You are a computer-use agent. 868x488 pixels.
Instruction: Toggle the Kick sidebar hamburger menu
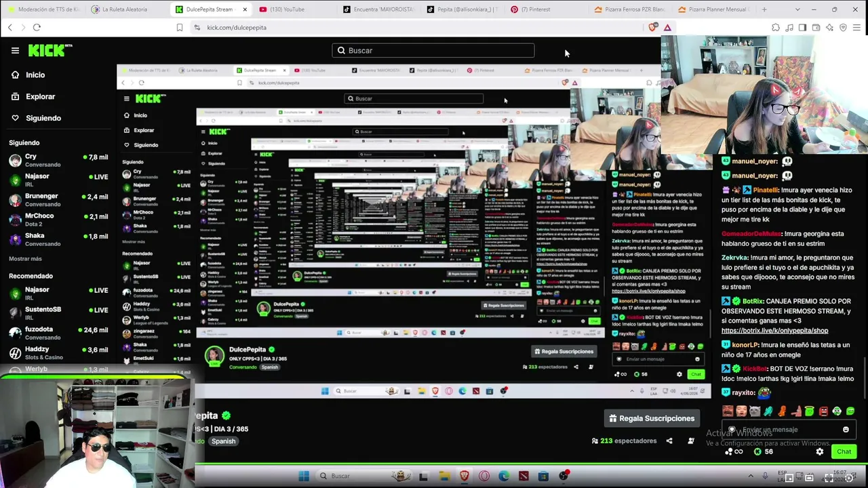point(15,50)
